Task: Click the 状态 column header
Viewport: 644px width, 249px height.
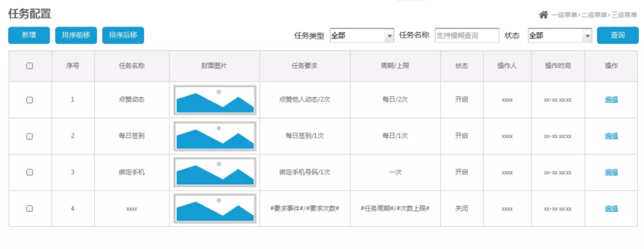Action: coord(462,66)
